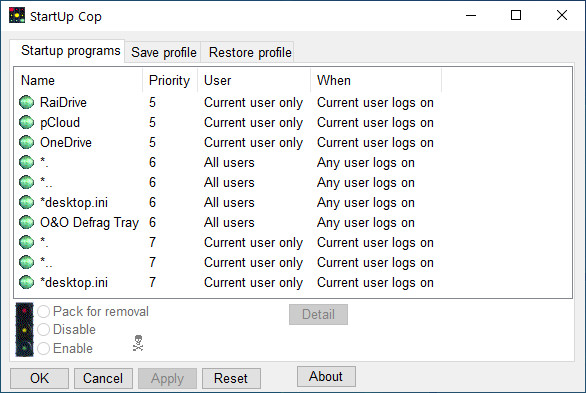This screenshot has height=393, width=586.
Task: Sort the list by the Name column header
Action: [78, 80]
